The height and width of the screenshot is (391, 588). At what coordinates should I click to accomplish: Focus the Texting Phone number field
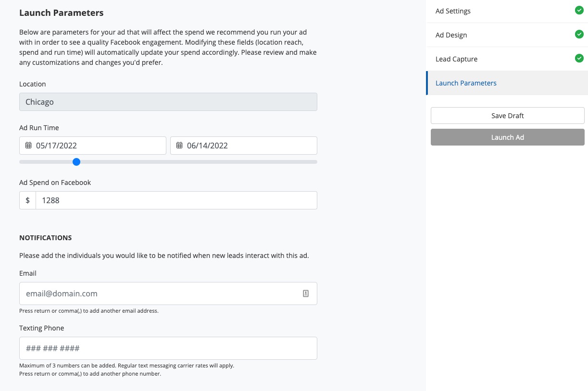168,348
